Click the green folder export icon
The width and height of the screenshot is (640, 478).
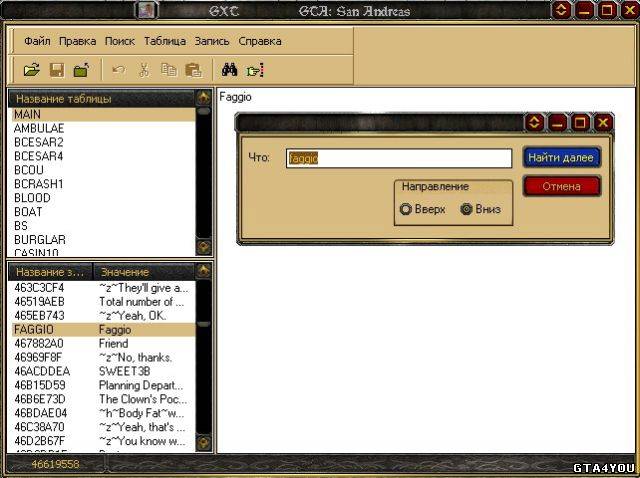tap(82, 70)
